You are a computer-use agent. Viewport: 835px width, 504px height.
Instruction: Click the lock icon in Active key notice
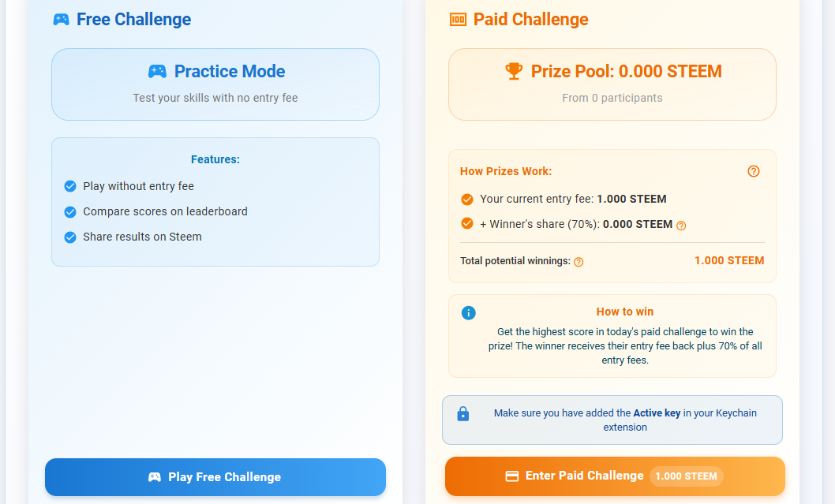point(463,414)
